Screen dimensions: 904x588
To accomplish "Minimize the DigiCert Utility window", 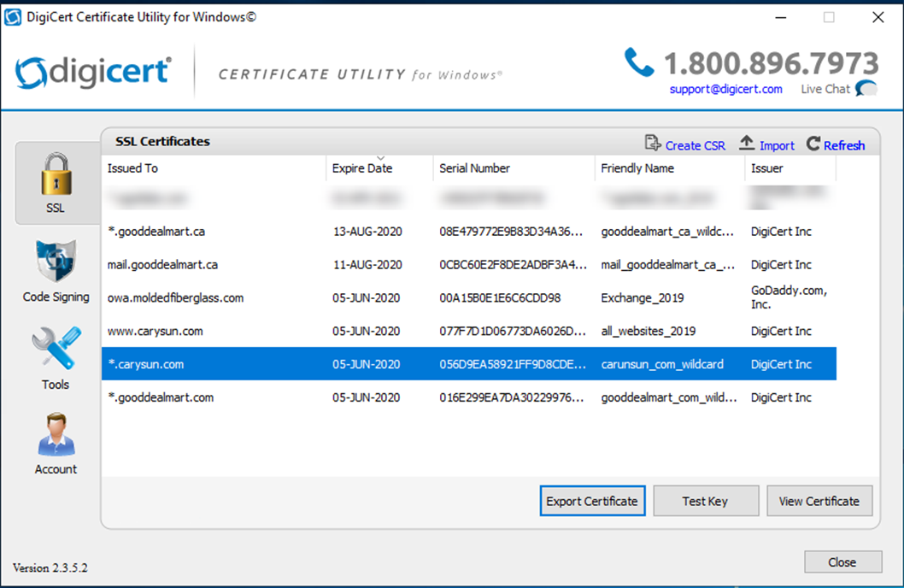I will [x=781, y=17].
